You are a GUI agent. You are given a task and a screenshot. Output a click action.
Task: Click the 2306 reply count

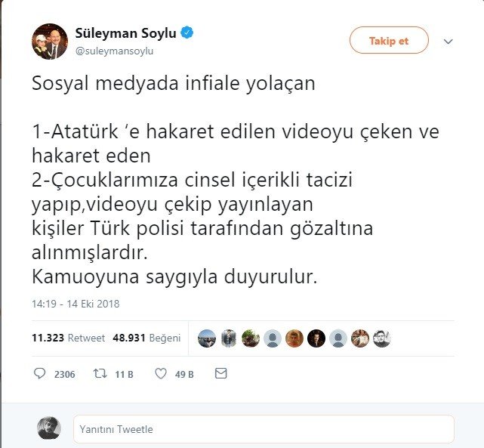point(64,375)
